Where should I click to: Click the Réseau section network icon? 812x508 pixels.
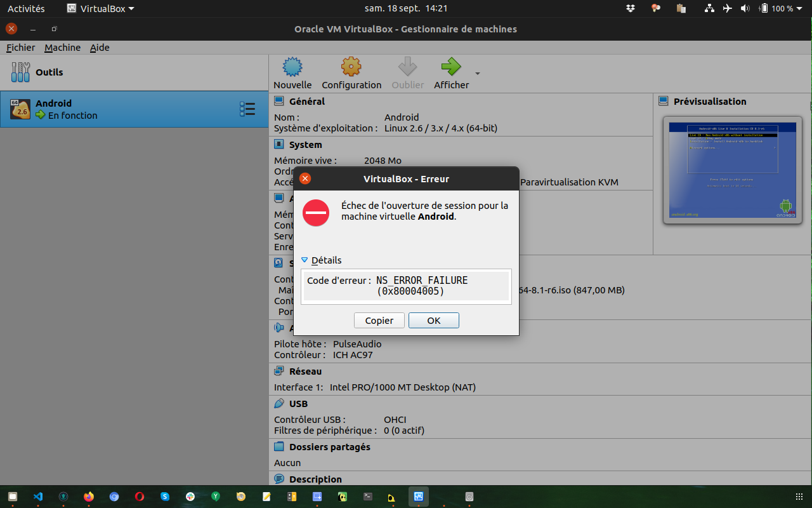coord(278,371)
